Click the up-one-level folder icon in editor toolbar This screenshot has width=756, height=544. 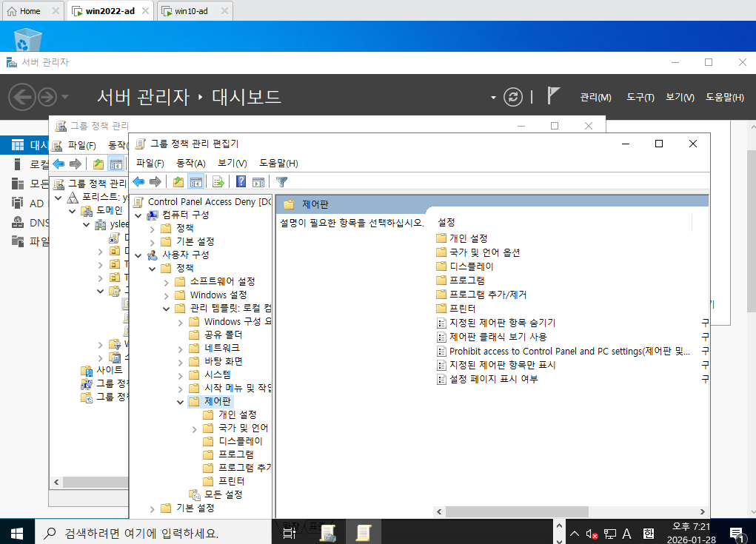(x=178, y=181)
